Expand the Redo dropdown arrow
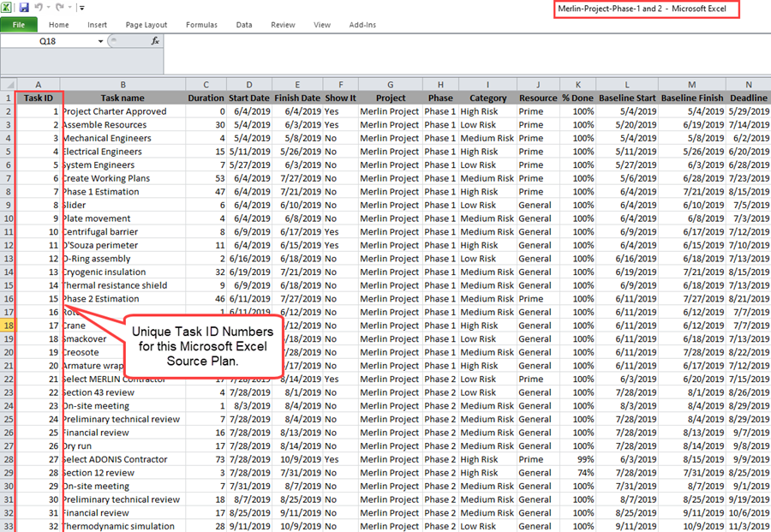Image resolution: width=771 pixels, height=532 pixels. [69, 8]
